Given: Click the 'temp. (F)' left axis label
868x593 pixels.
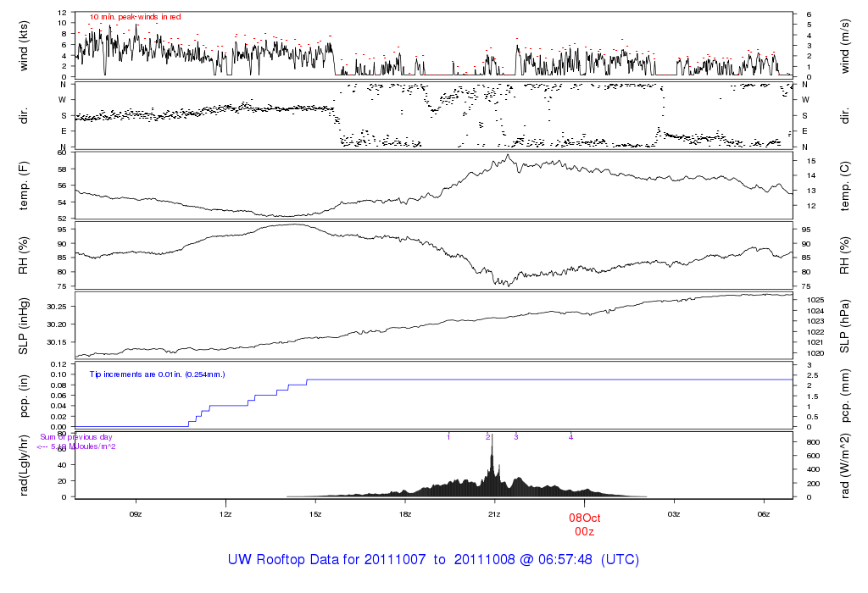Looking at the screenshot, I should (x=23, y=186).
